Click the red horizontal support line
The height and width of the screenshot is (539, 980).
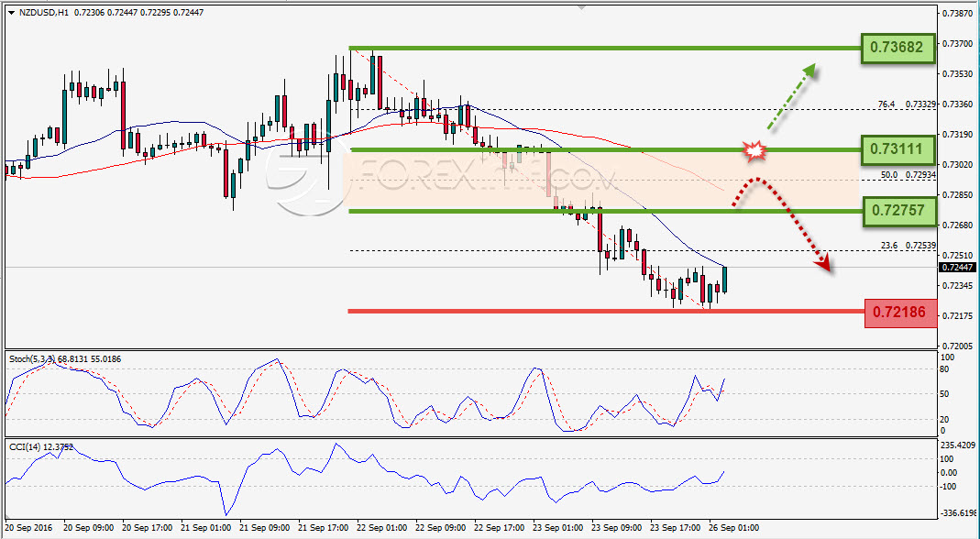[606, 311]
